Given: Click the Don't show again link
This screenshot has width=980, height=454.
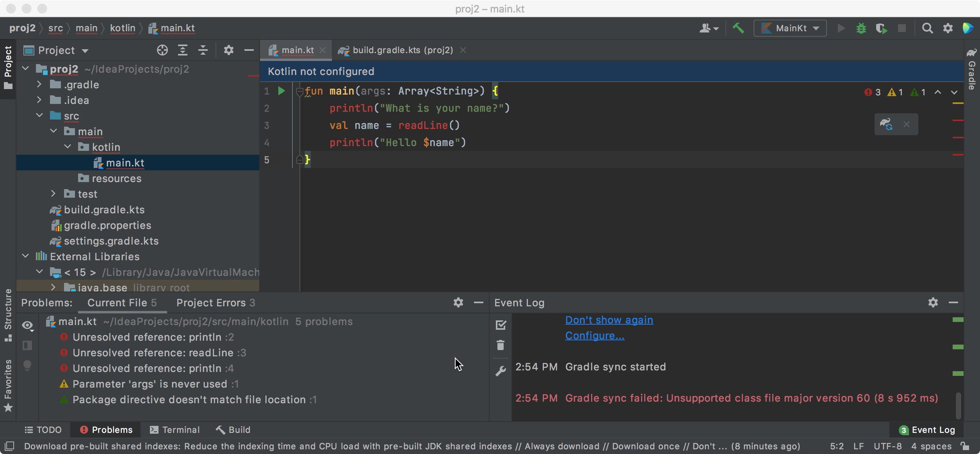Looking at the screenshot, I should [609, 320].
